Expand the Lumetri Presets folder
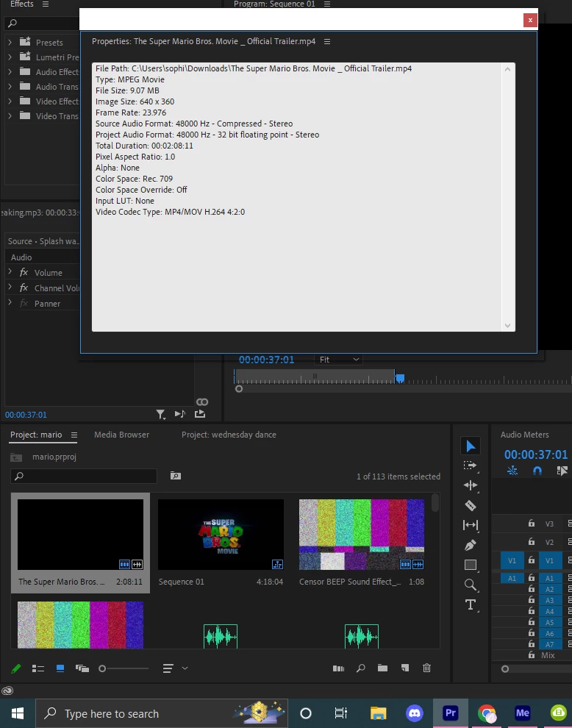 pos(10,57)
